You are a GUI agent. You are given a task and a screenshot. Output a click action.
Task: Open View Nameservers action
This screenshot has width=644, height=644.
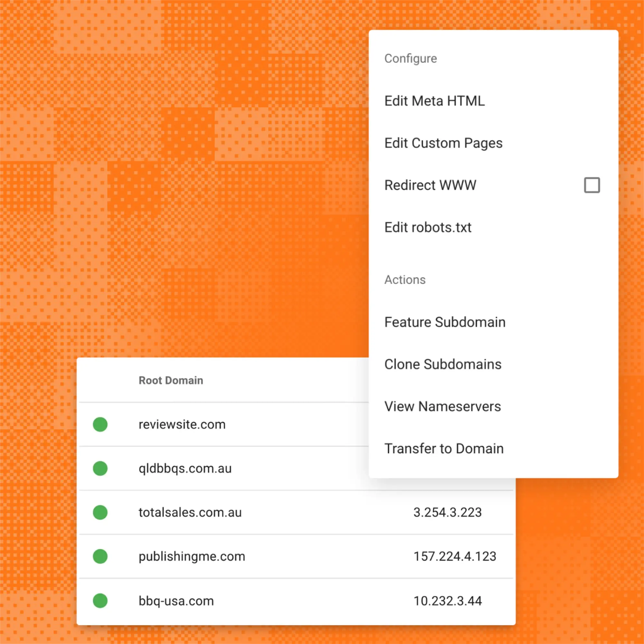(493, 406)
